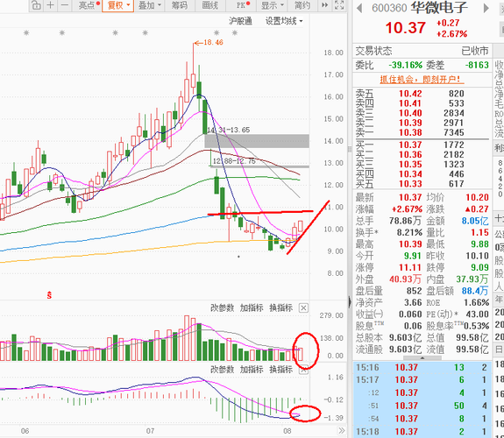Jump to latest data with bottom-right double chevron
The width and height of the screenshot is (504, 438).
341,431
